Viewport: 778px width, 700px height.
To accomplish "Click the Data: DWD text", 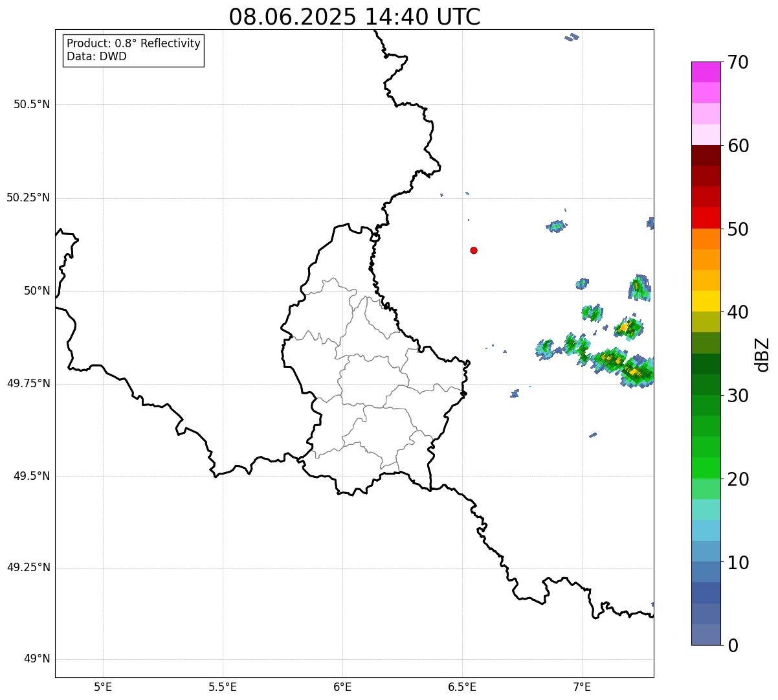I will [96, 56].
